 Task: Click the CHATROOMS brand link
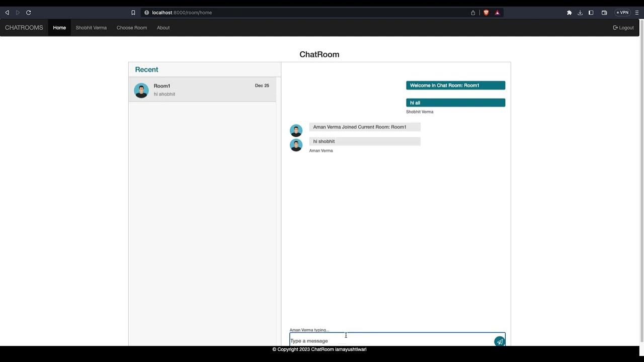[x=24, y=28]
